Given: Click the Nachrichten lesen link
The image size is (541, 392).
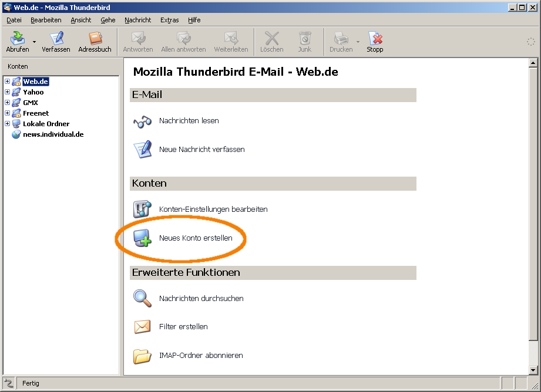Looking at the screenshot, I should 189,121.
